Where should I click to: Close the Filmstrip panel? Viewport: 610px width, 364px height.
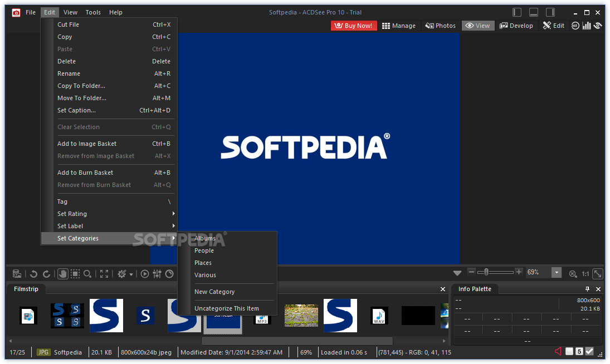pos(443,289)
